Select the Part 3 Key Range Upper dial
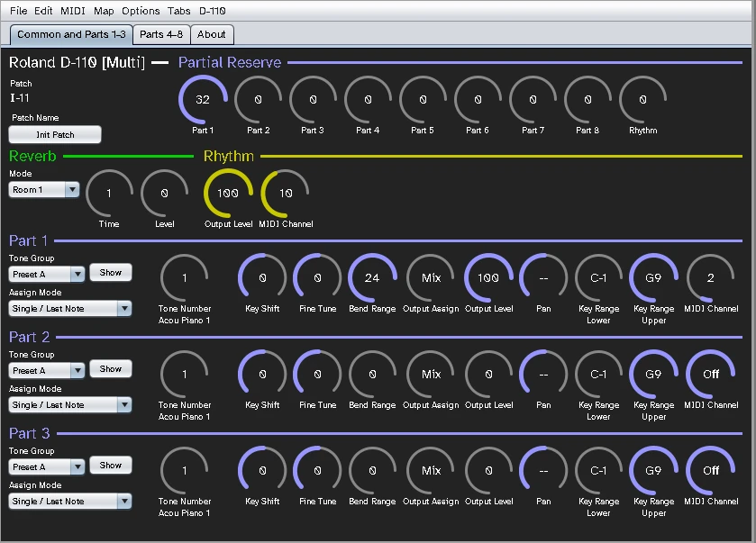 pyautogui.click(x=653, y=471)
